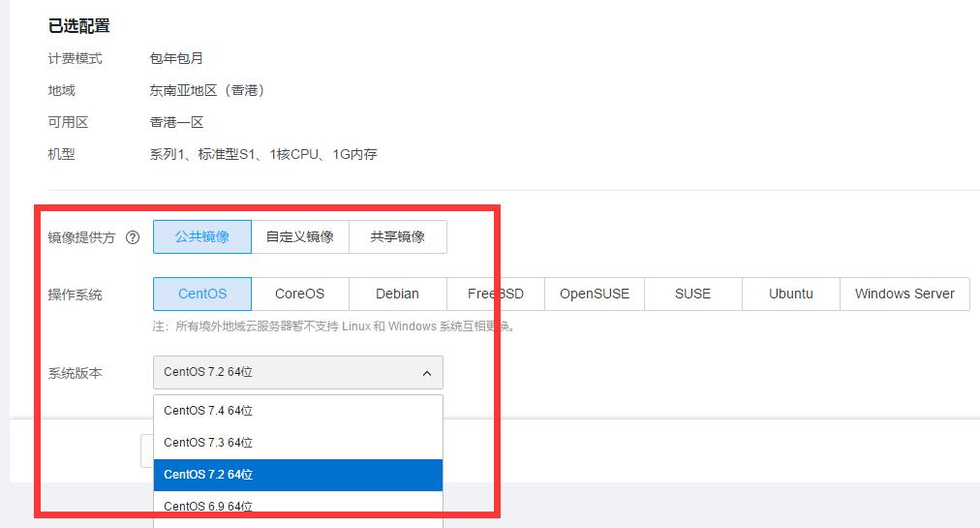Click the 操作系统 field label
Screen dimensions: 980x528
point(75,295)
